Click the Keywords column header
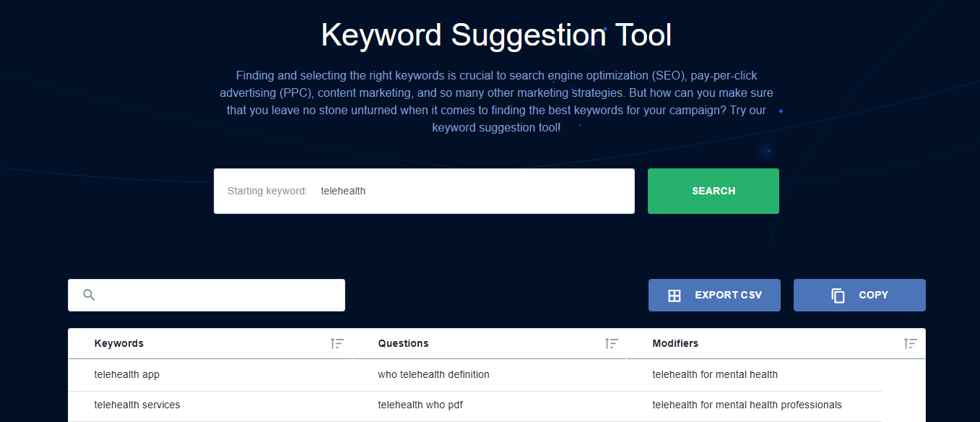Viewport: 980px width, 422px height. [119, 343]
